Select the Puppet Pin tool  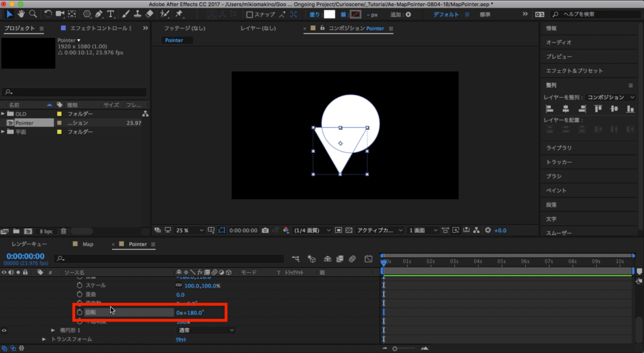pyautogui.click(x=179, y=14)
